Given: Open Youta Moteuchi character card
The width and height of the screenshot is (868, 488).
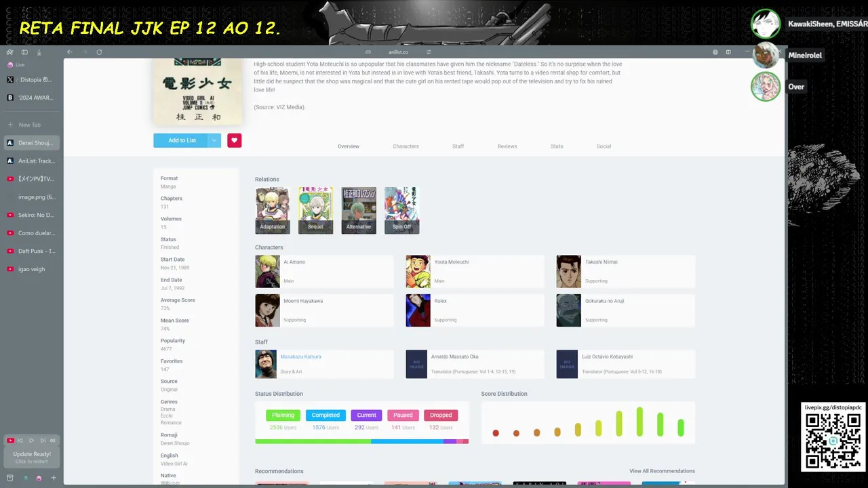Looking at the screenshot, I should point(475,271).
